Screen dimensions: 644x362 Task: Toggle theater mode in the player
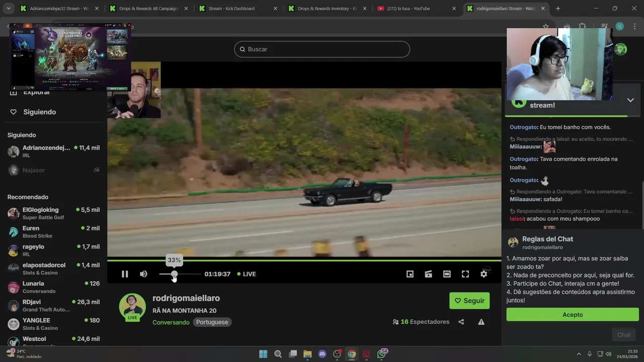tap(447, 274)
